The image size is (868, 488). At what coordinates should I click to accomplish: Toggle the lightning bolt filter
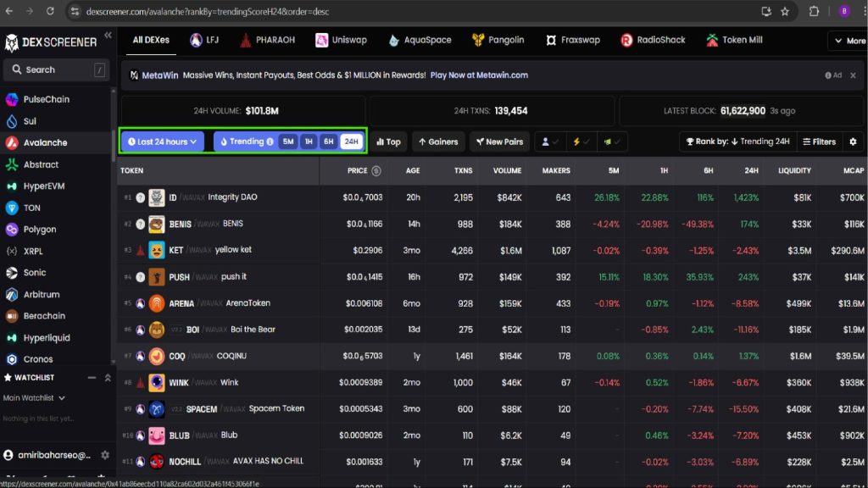point(581,141)
